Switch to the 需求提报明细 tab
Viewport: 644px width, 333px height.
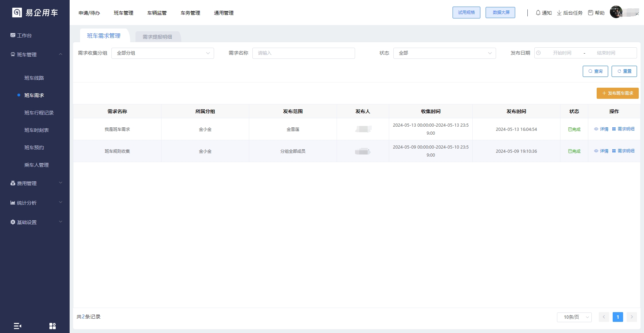(x=157, y=37)
